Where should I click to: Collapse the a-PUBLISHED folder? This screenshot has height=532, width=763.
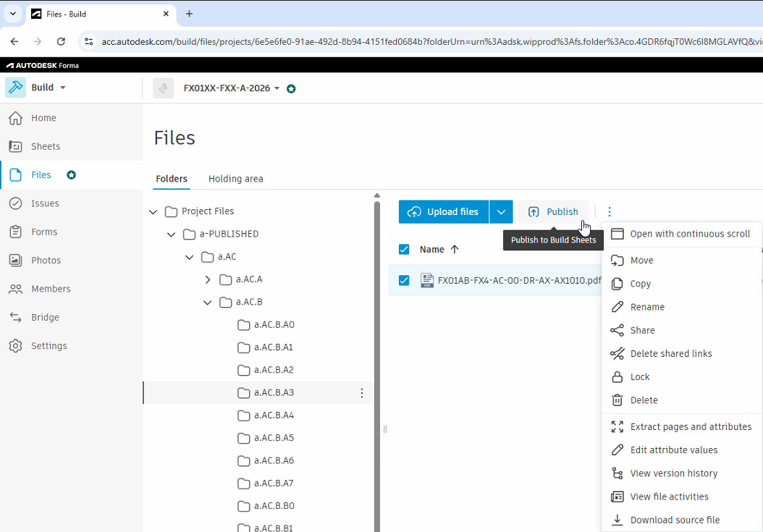click(x=172, y=234)
